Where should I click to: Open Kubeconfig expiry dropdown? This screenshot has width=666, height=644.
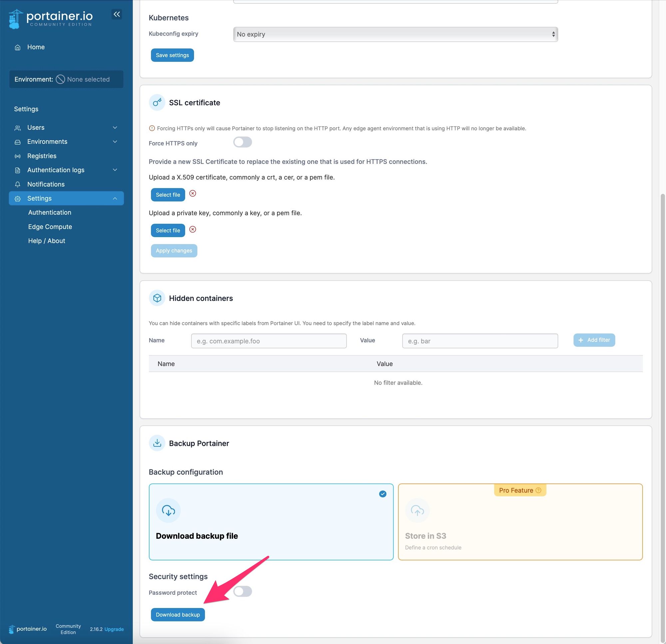[x=396, y=34]
